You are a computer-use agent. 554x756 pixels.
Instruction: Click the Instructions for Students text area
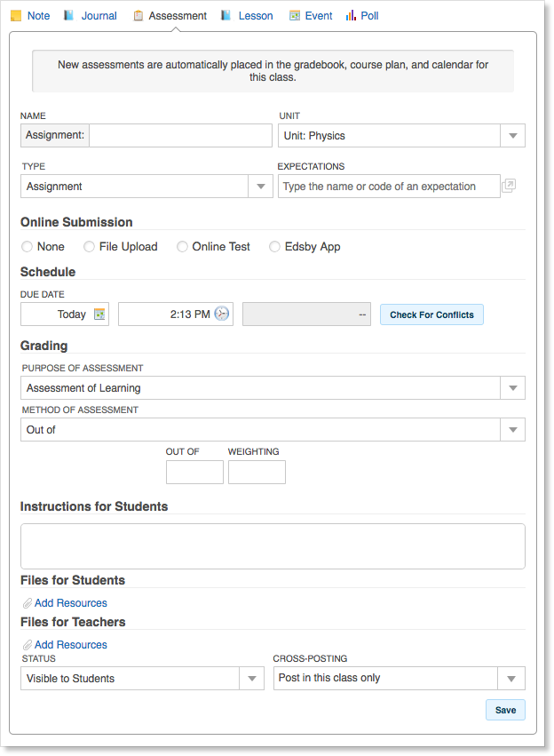click(x=273, y=546)
